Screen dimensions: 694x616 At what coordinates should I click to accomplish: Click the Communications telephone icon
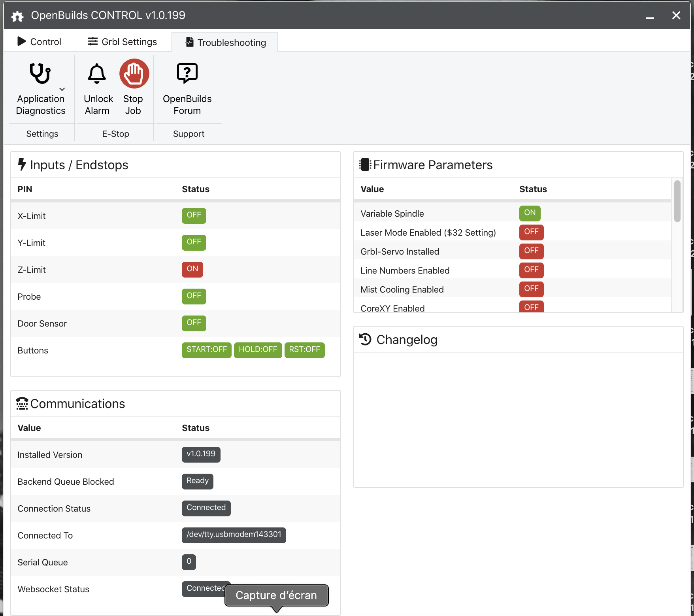click(22, 403)
